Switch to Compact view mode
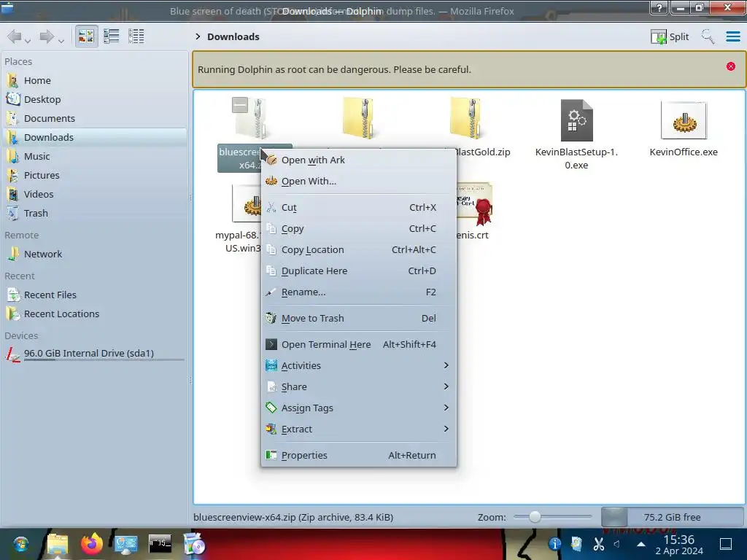 [112, 36]
